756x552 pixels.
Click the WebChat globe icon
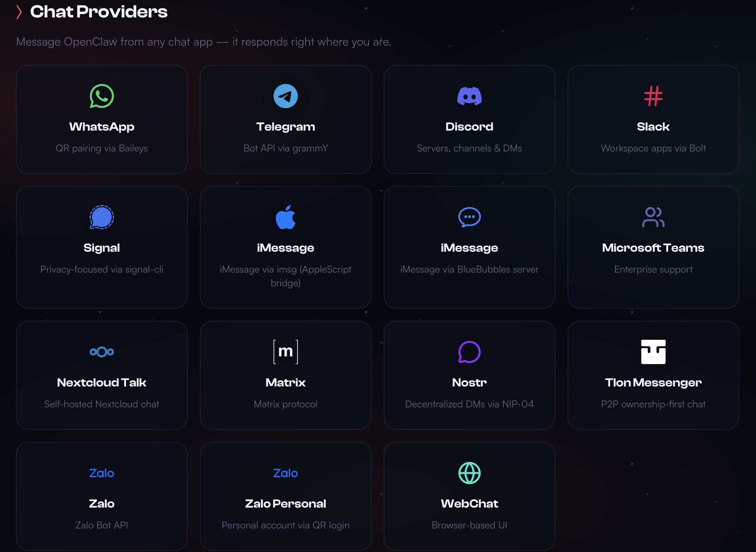coord(469,473)
